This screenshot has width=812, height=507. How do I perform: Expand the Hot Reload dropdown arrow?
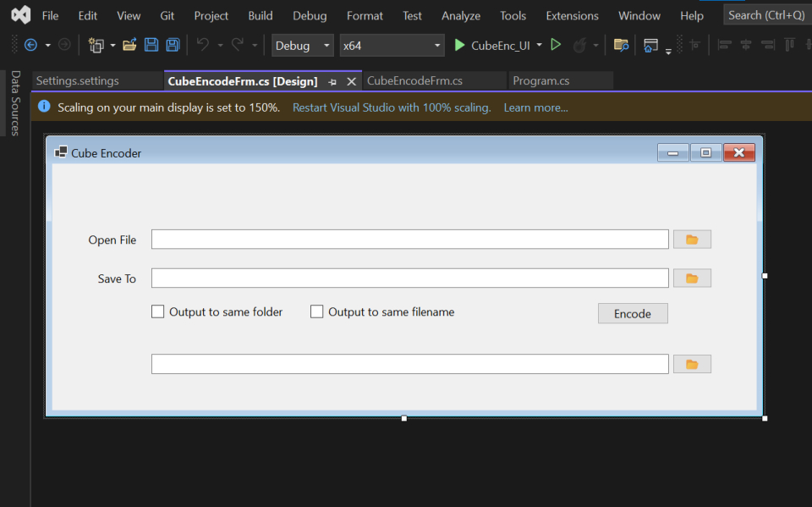(595, 46)
